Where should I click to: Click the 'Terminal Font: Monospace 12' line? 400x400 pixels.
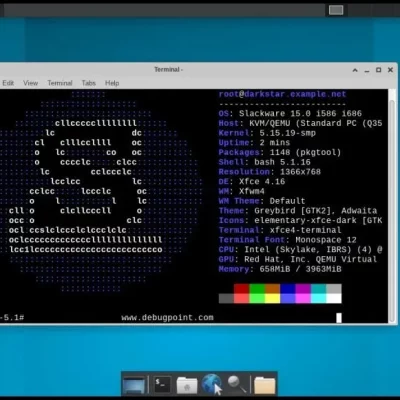coord(288,240)
